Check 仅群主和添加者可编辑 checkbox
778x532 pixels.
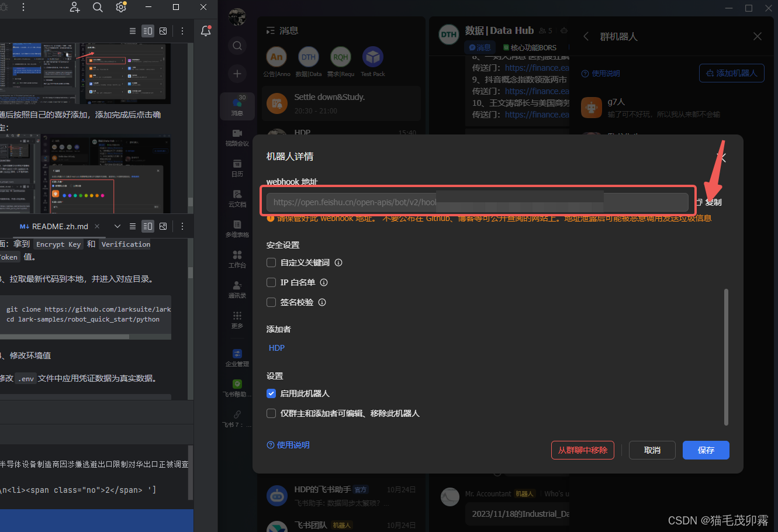pos(271,413)
